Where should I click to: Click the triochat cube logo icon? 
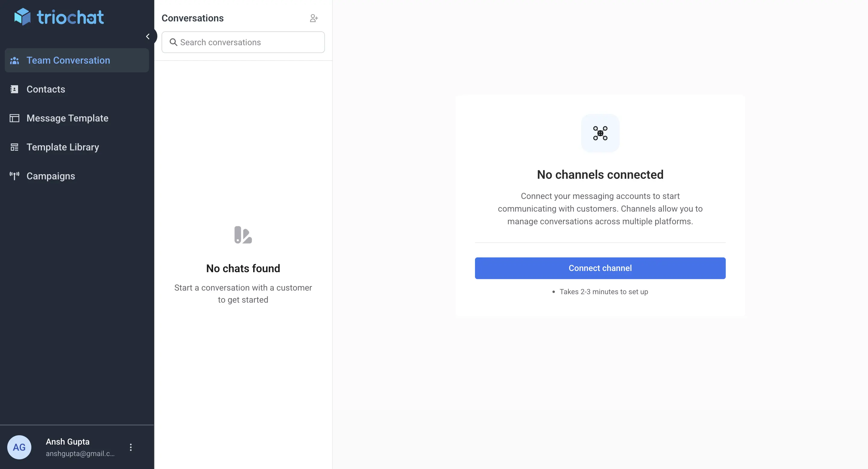point(22,17)
